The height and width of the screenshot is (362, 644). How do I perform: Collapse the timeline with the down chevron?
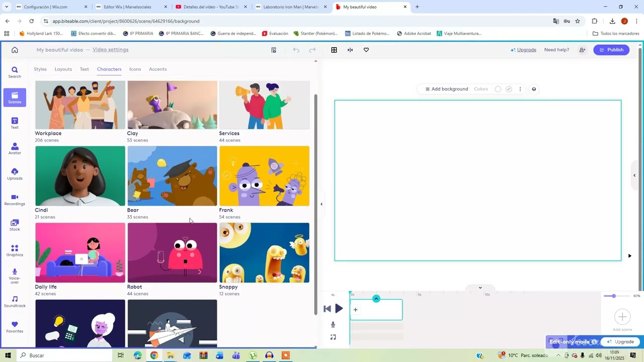[x=480, y=288]
